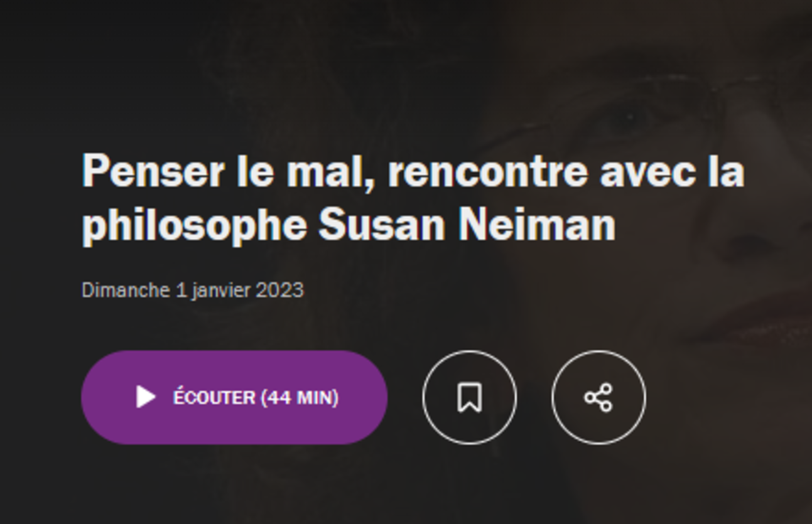Click the date Dimanche 1 janvier 2023
This screenshot has height=524, width=812.
click(193, 290)
